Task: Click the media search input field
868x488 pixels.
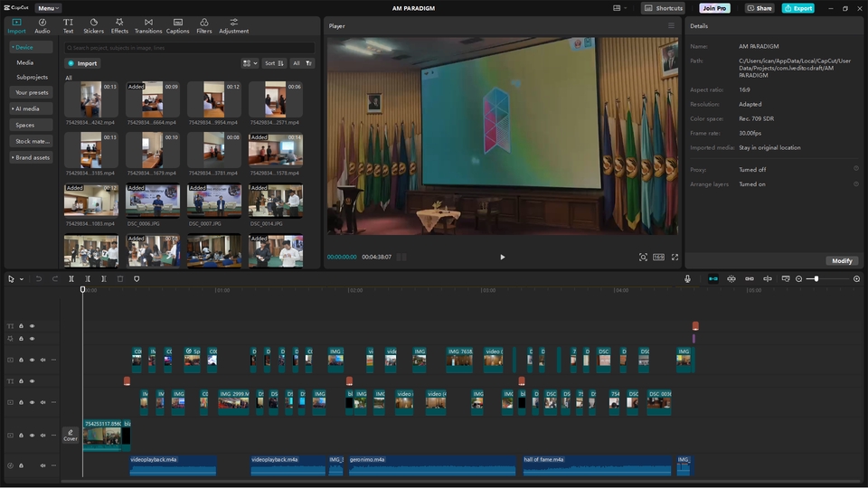Action: pyautogui.click(x=190, y=48)
